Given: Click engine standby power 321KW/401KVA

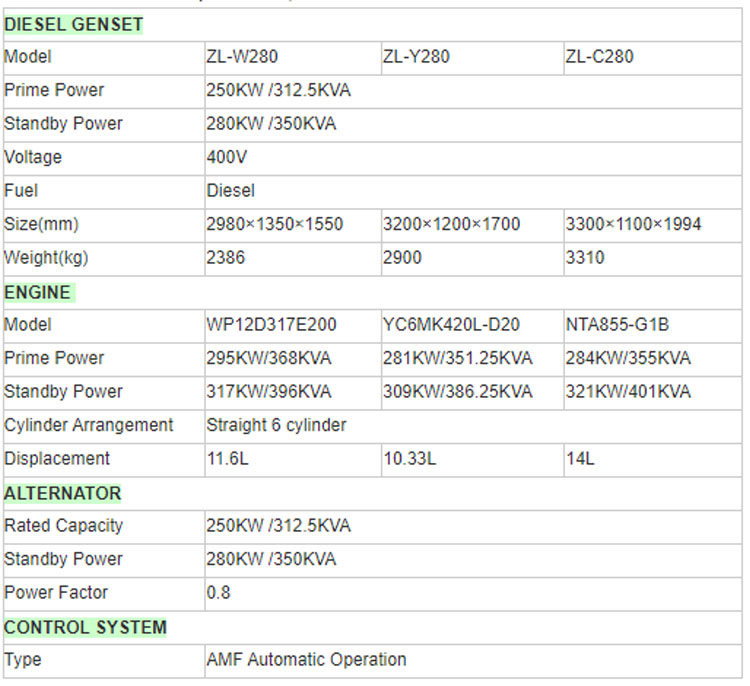Looking at the screenshot, I should (629, 392).
